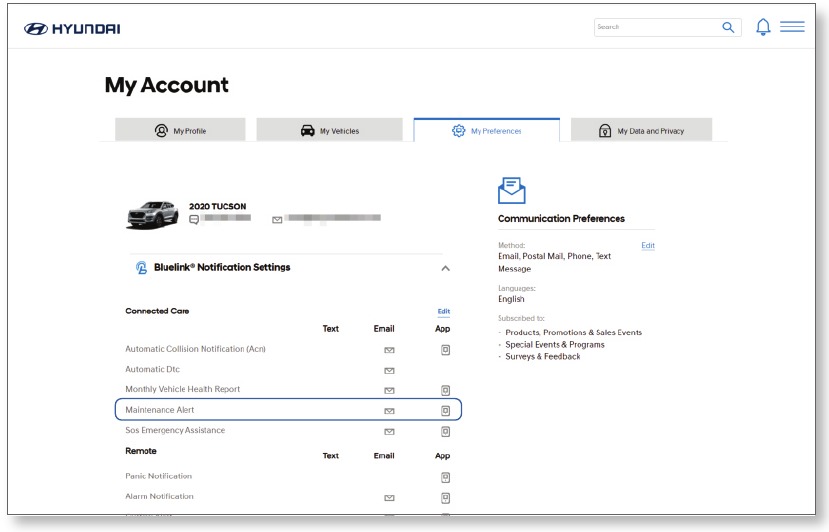Click Products, Promotions & Sales Events subscription
This screenshot has width=829, height=532.
click(574, 332)
